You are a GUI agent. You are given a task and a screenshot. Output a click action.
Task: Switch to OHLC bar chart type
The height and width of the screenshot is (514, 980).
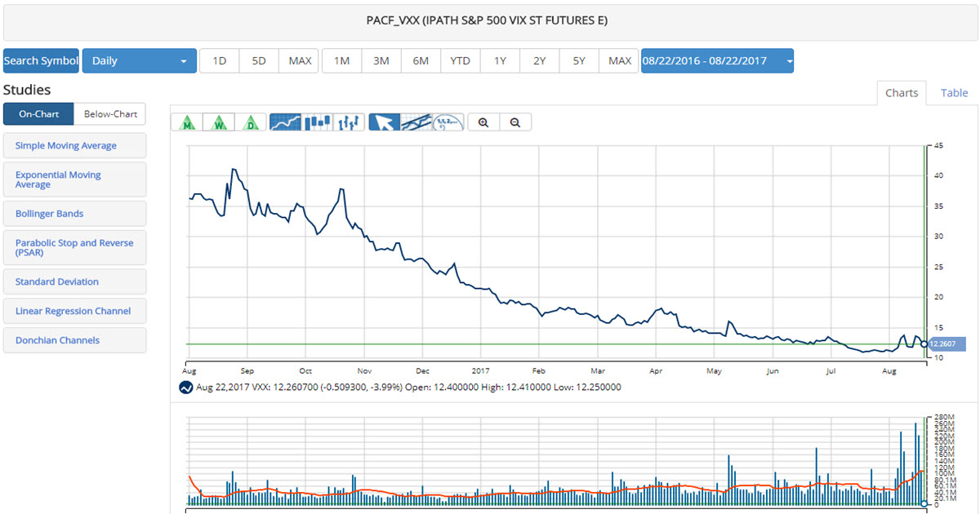[x=349, y=122]
